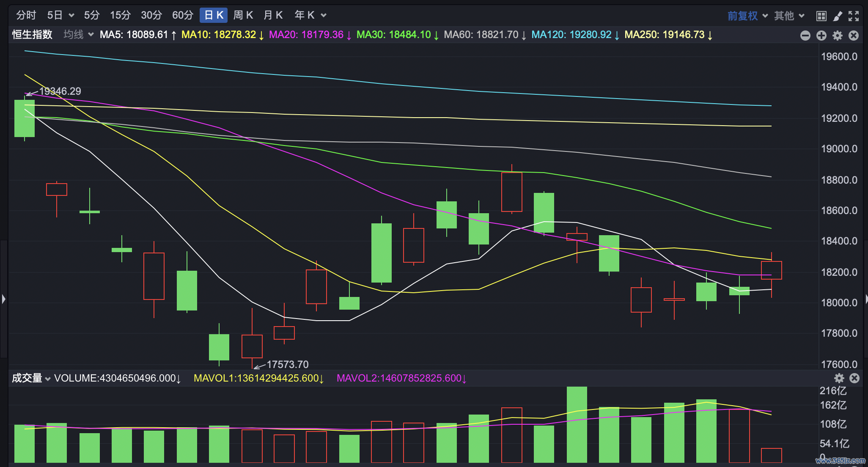Open the 成交量 indicator dropdown
The height and width of the screenshot is (467, 868).
[x=31, y=378]
